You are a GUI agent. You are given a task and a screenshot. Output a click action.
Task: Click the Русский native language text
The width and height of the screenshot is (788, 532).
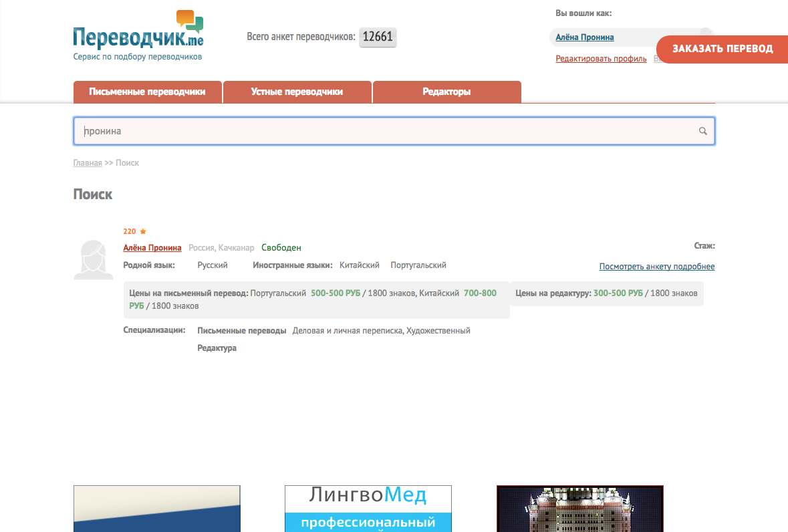[x=212, y=265]
